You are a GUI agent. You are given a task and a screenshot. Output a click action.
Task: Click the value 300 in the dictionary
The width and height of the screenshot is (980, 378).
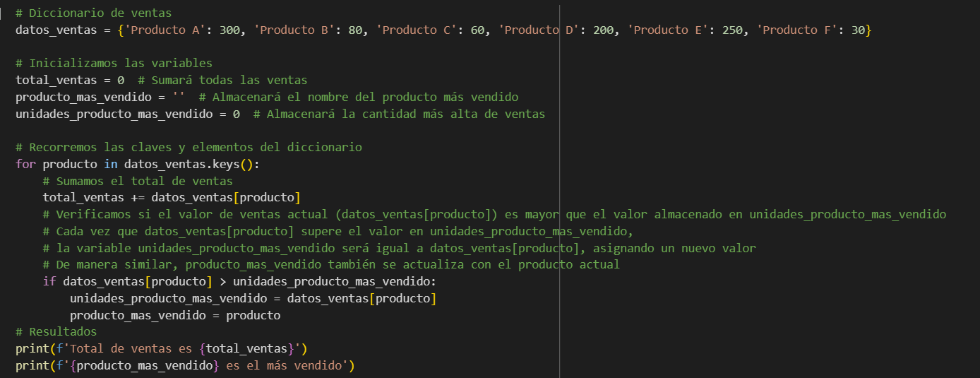click(229, 30)
